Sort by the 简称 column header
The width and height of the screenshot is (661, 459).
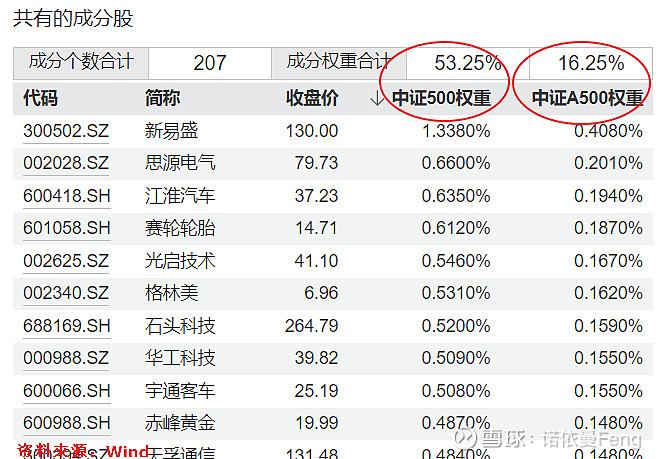[162, 98]
